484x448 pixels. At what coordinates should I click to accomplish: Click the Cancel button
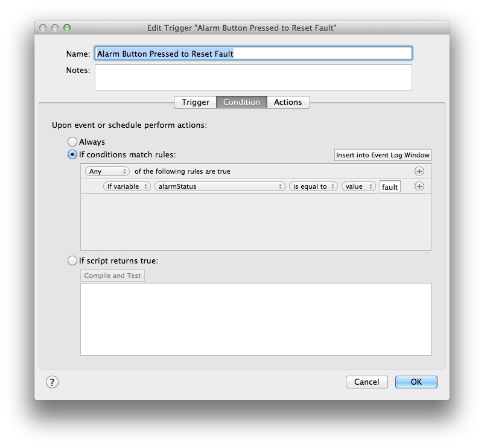366,382
